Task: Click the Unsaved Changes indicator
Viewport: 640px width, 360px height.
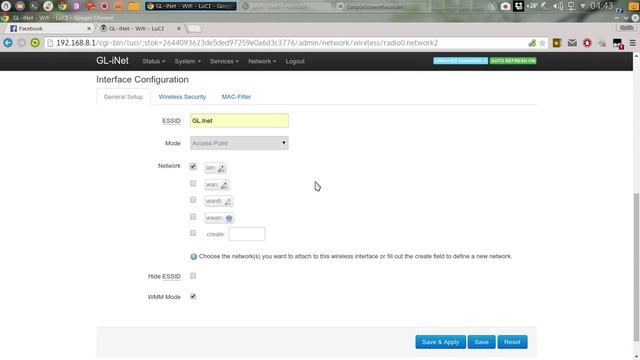Action: 460,61
